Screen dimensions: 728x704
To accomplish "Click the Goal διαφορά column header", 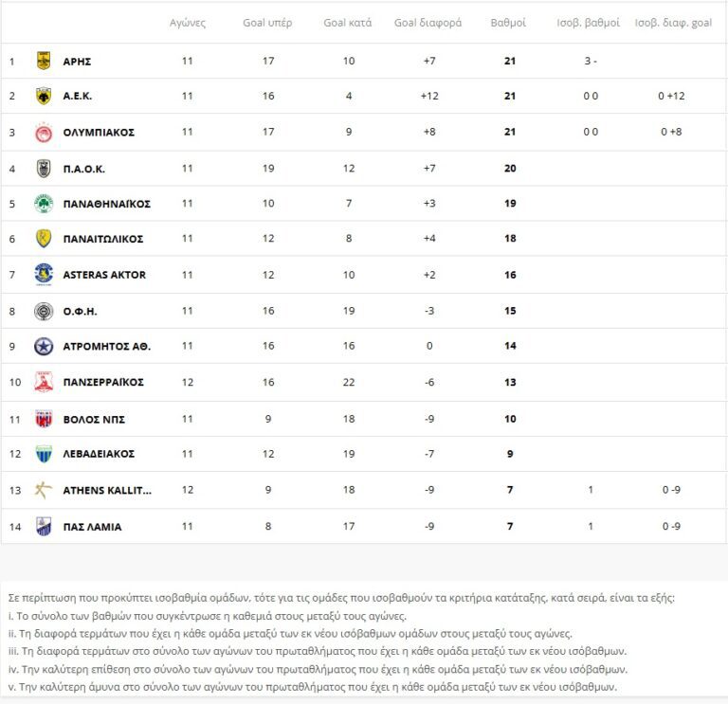I will (428, 22).
